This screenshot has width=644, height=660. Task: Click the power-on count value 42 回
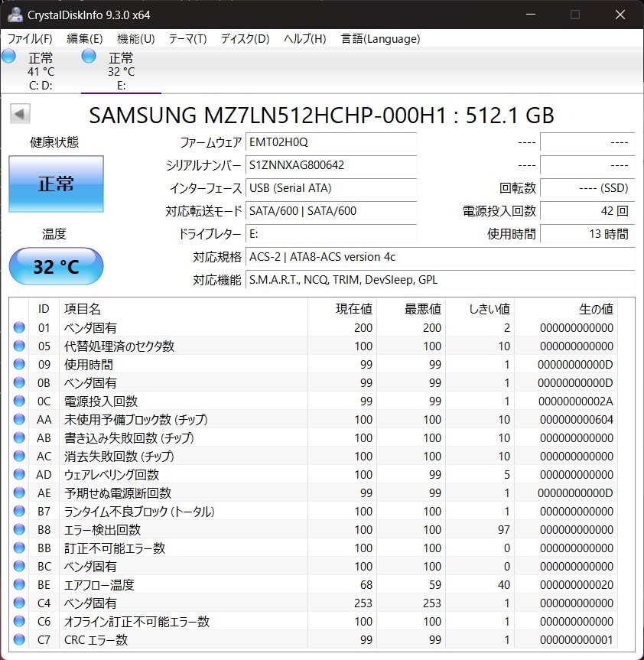(587, 210)
